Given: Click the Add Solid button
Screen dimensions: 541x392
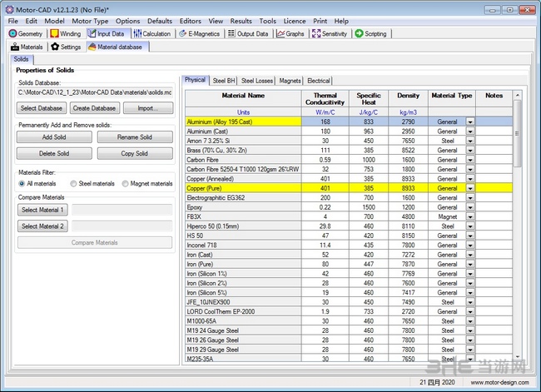Looking at the screenshot, I should [54, 137].
